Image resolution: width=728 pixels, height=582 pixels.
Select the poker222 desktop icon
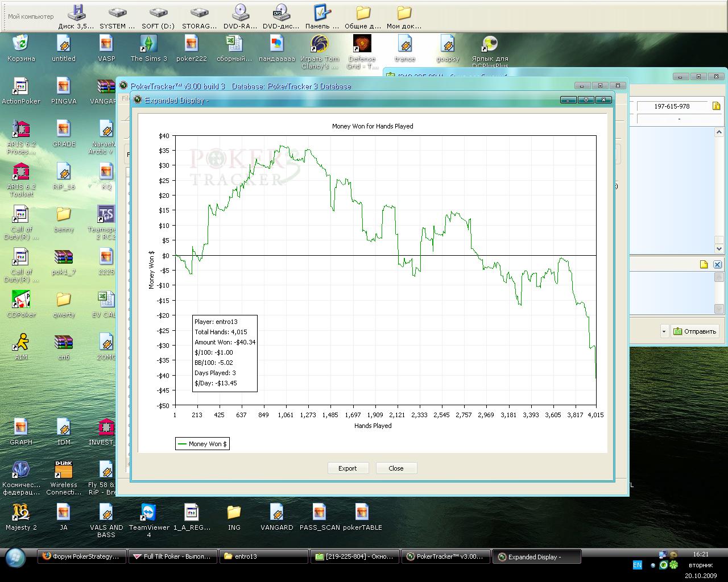tap(192, 48)
